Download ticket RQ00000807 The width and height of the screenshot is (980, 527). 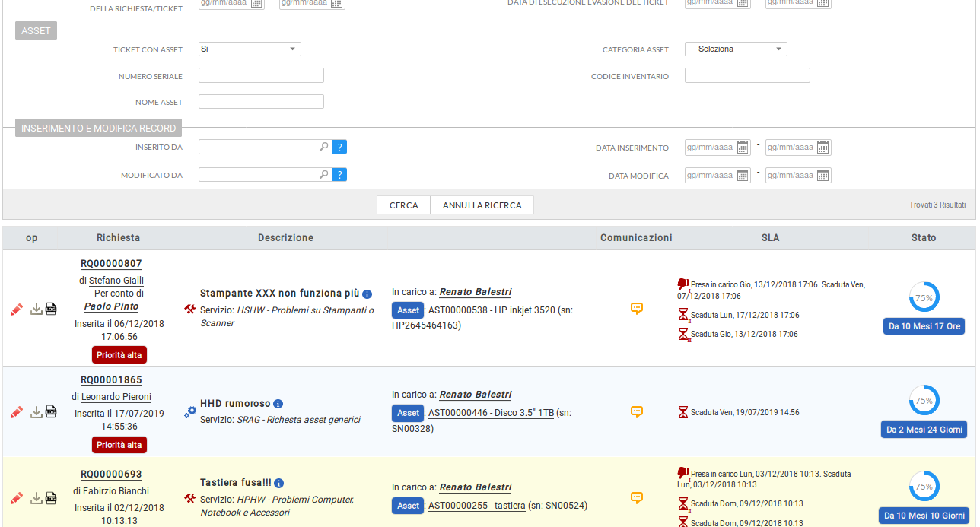pos(36,309)
